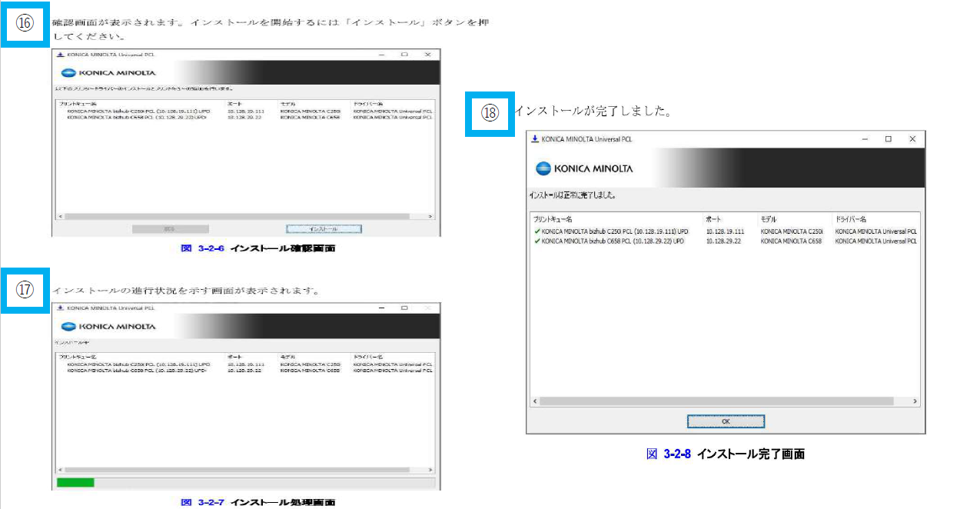Click プリントキュー名 column header in install-complete dialog

click(553, 219)
